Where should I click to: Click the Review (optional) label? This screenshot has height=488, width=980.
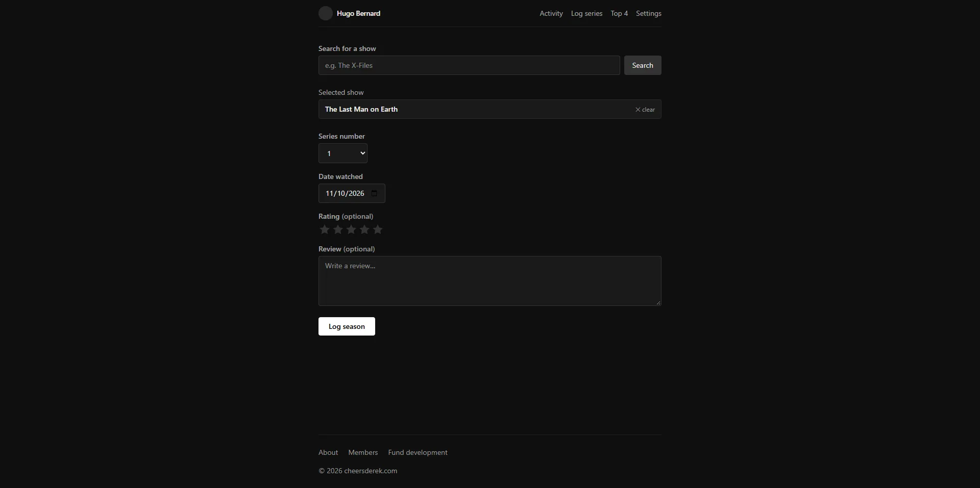[347, 249]
